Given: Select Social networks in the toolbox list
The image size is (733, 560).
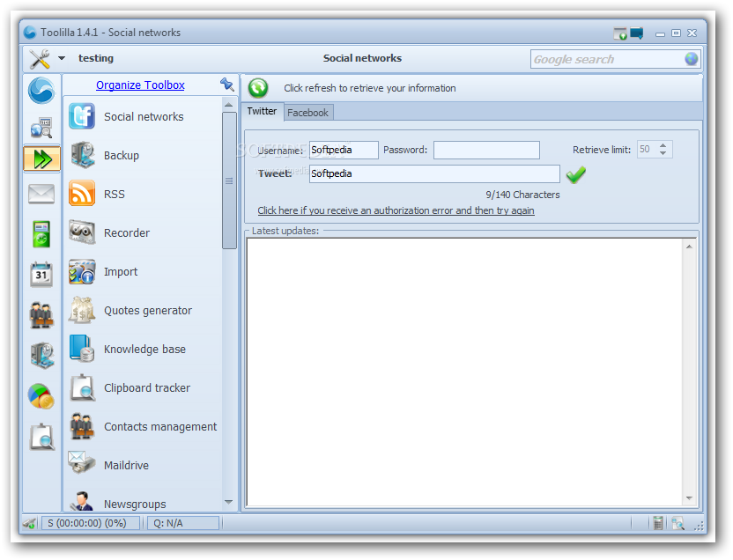Looking at the screenshot, I should 144,117.
